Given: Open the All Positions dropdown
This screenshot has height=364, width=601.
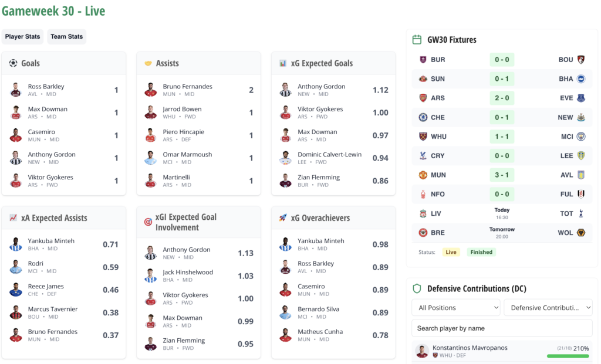Looking at the screenshot, I should point(456,308).
